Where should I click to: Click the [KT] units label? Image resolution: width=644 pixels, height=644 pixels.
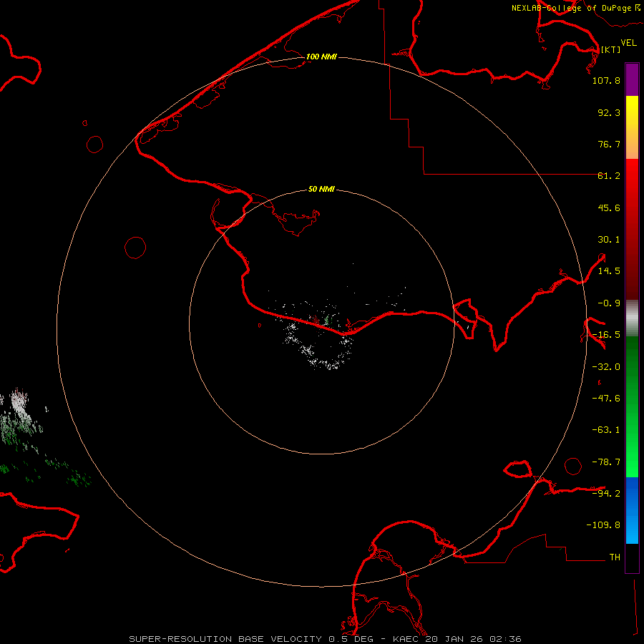[610, 49]
